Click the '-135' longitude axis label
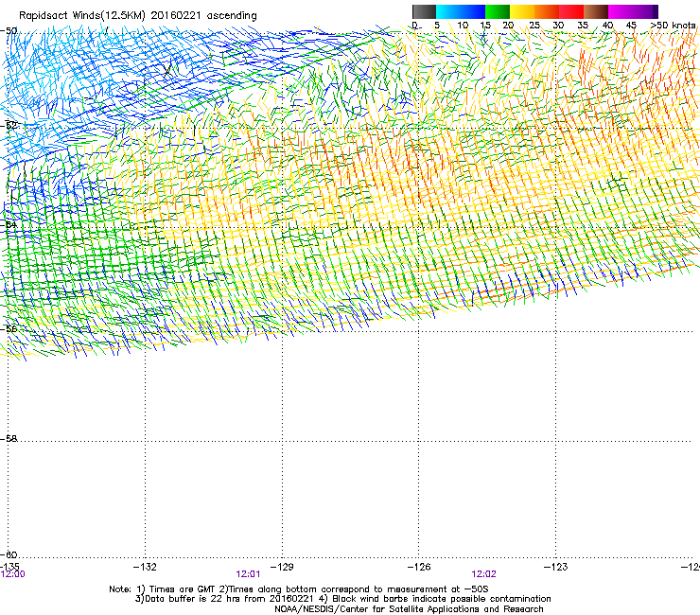Image resolution: width=700 pixels, height=615 pixels. (9, 567)
